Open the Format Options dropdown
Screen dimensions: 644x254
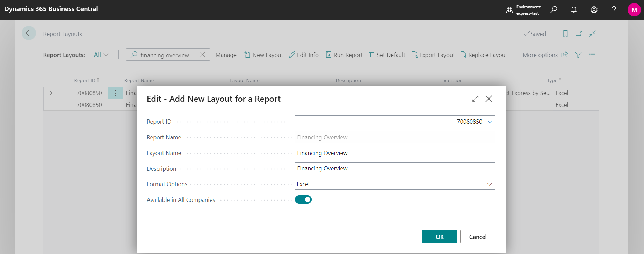coord(490,184)
